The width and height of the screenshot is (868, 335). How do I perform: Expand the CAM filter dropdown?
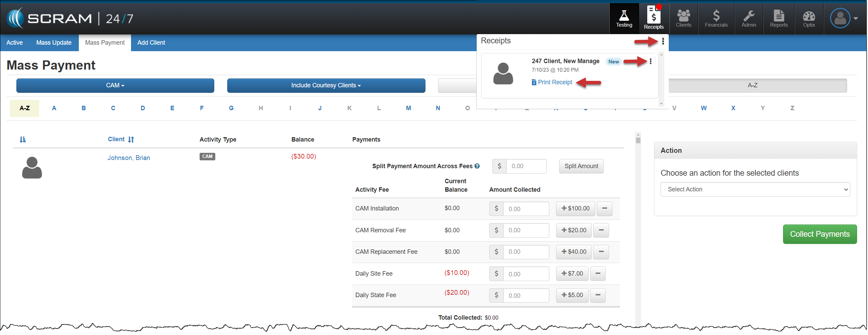pos(115,86)
